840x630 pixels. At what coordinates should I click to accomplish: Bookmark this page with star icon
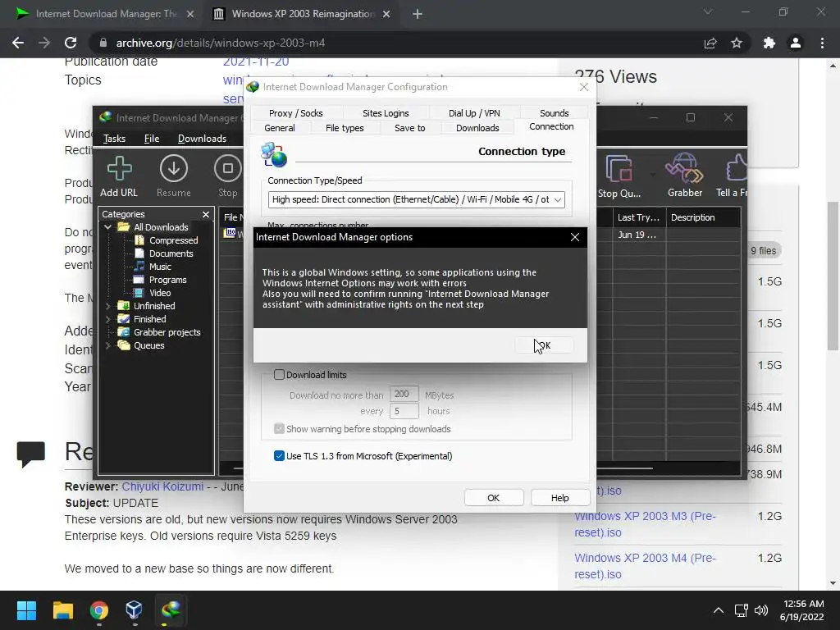tap(737, 43)
